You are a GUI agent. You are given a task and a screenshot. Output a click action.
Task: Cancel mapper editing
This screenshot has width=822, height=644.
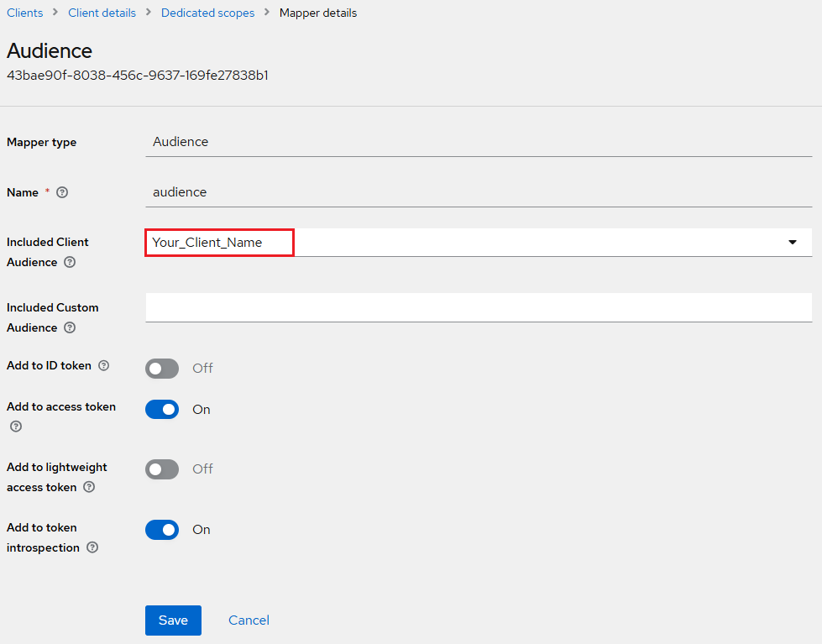[x=249, y=620]
